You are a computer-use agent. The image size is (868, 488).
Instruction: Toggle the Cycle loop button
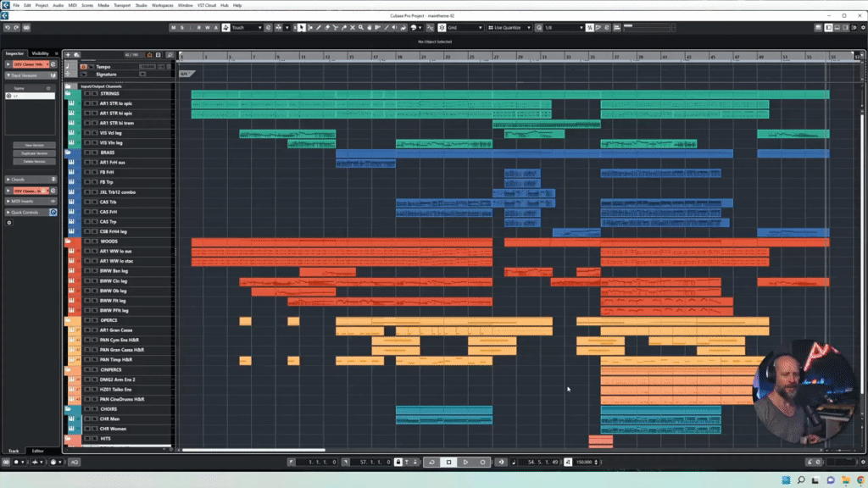coord(431,462)
